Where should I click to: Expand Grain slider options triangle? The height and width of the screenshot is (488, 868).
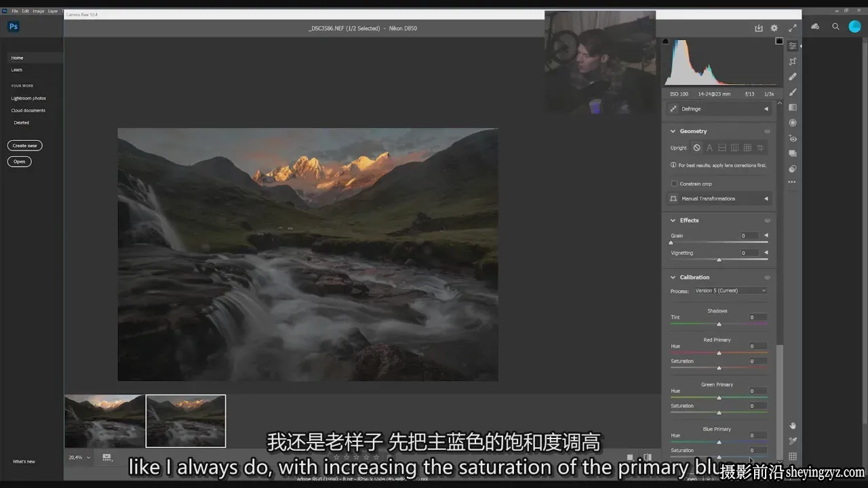click(766, 235)
